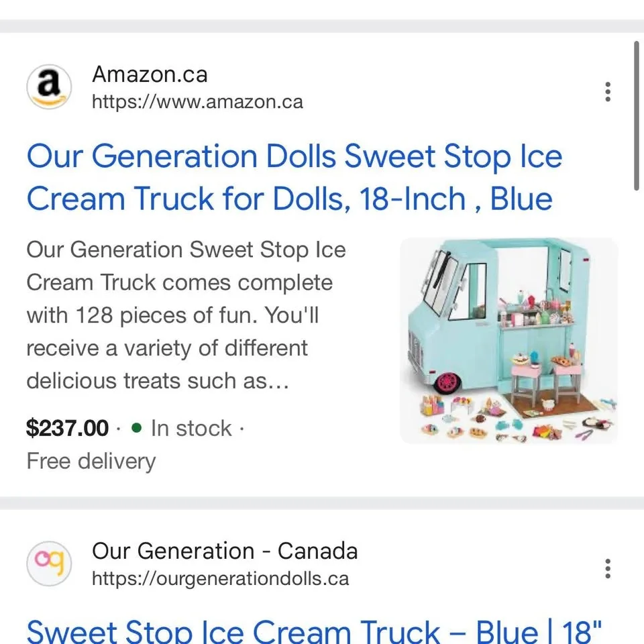The width and height of the screenshot is (644, 644).
Task: Click the $237.00 price text
Action: pyautogui.click(x=67, y=429)
